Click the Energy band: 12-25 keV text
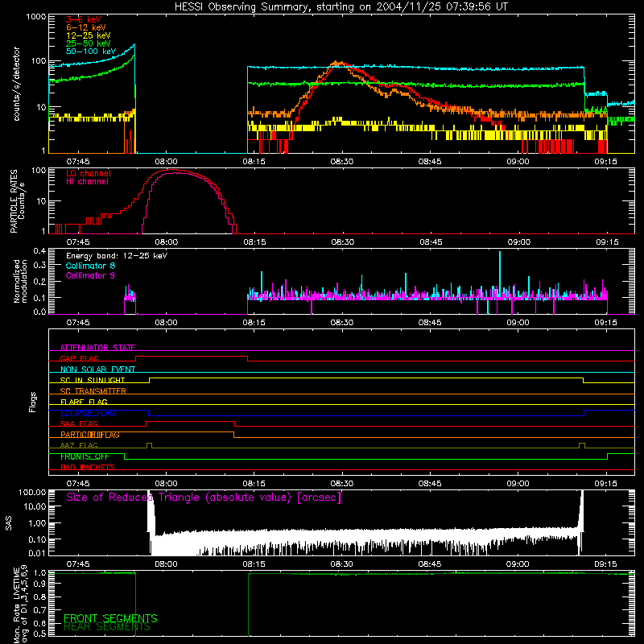Image resolution: width=644 pixels, height=644 pixels. tap(117, 256)
